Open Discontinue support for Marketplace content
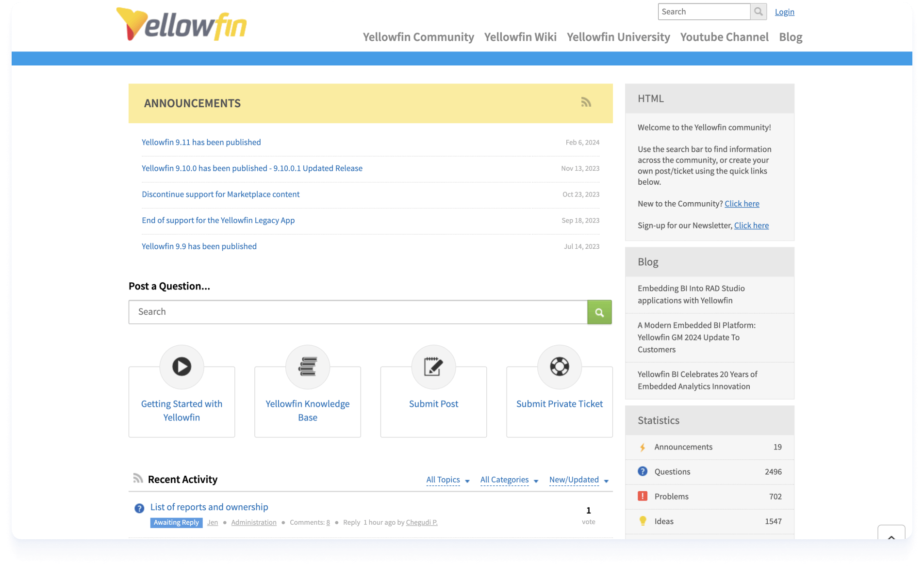Image resolution: width=924 pixels, height=579 pixels. (220, 194)
